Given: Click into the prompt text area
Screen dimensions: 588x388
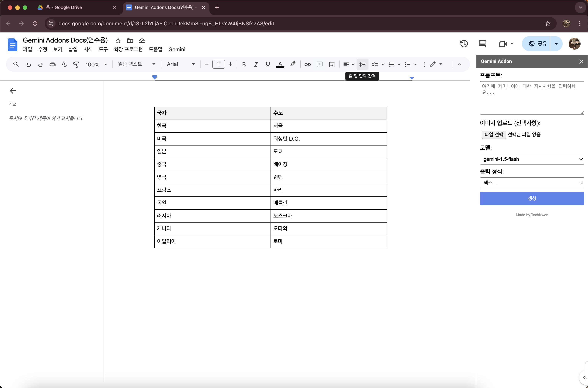Looking at the screenshot, I should tap(532, 98).
